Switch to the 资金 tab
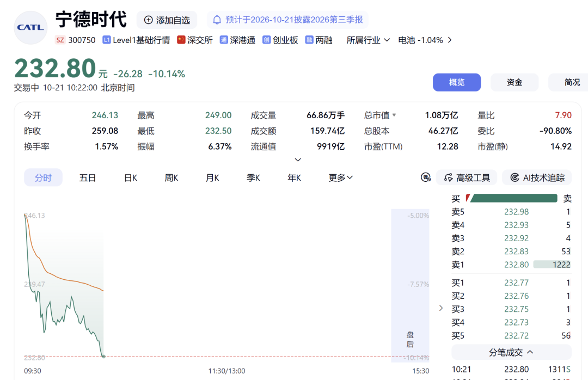This screenshot has width=588, height=380. (x=514, y=82)
